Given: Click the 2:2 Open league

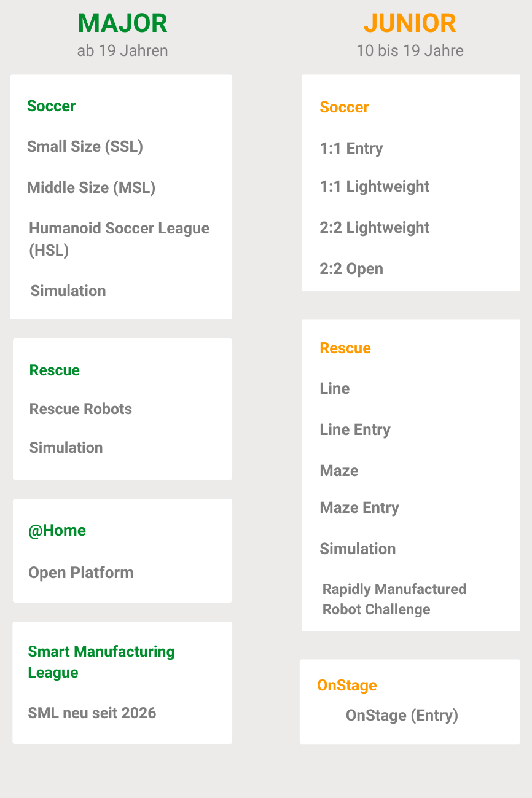Looking at the screenshot, I should click(x=351, y=269).
